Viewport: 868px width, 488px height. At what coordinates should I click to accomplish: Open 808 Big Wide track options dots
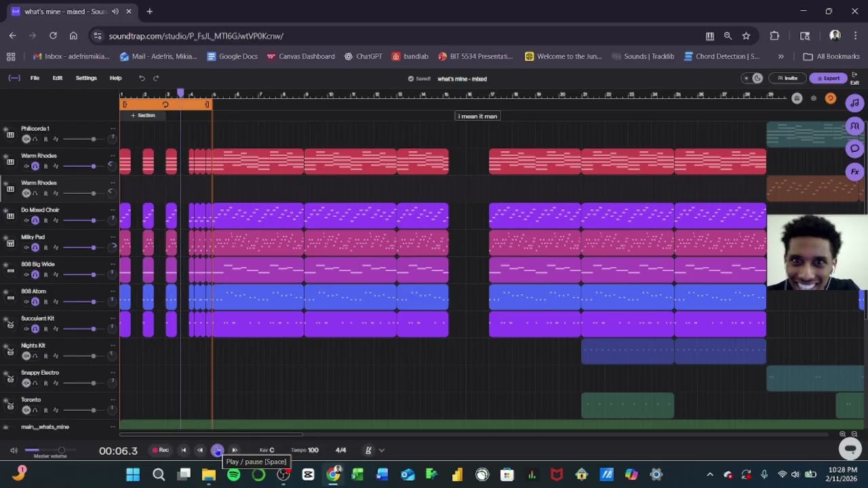click(x=113, y=264)
